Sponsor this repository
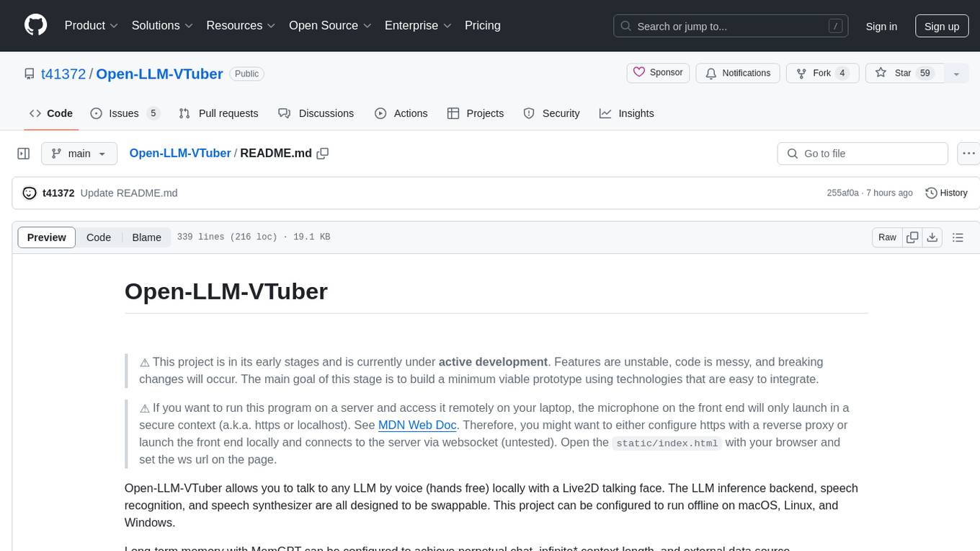The height and width of the screenshot is (551, 980). point(659,73)
